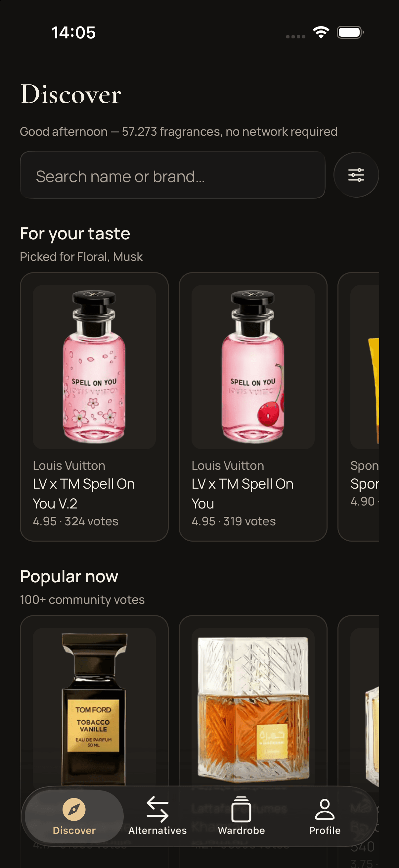The height and width of the screenshot is (868, 399).
Task: Switch to the Alternatives tab label
Action: [157, 831]
